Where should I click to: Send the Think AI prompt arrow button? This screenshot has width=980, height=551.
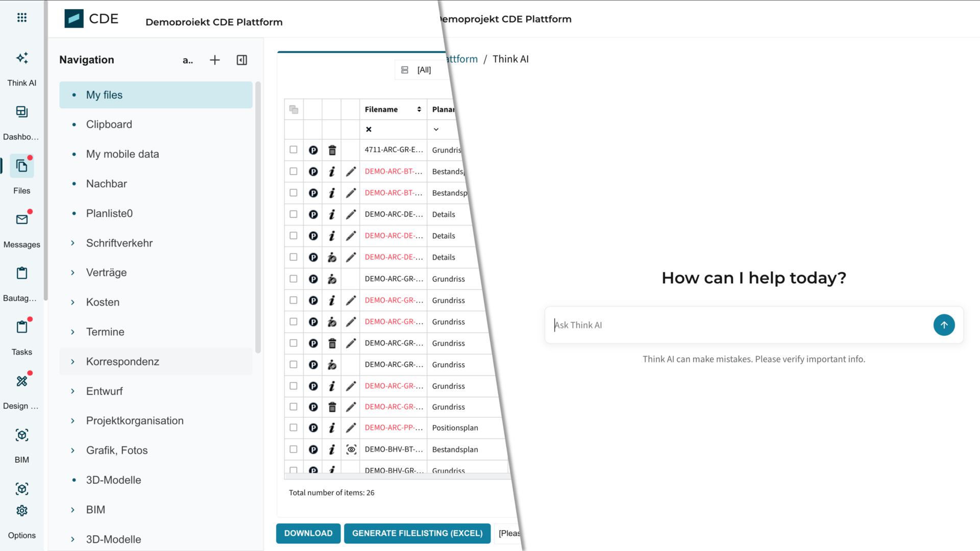(944, 325)
